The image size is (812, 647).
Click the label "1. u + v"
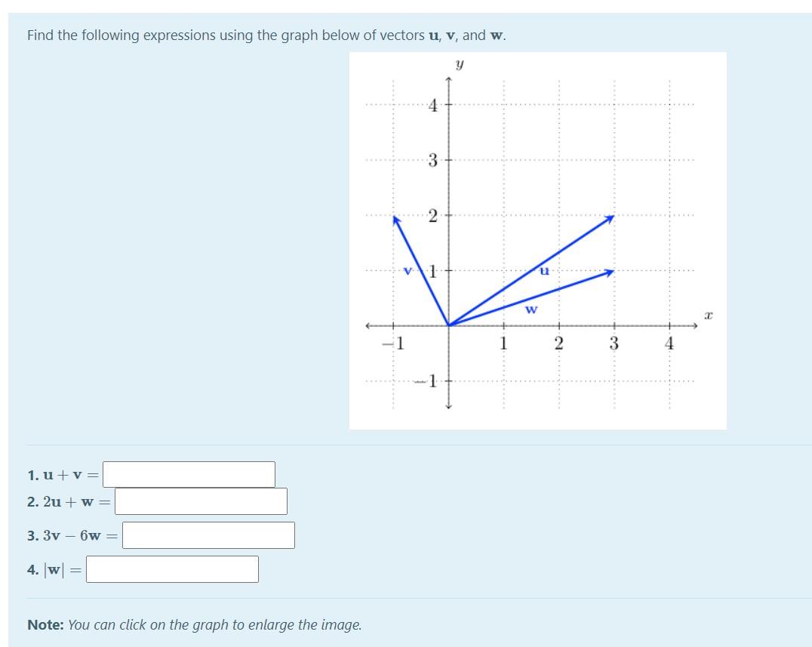click(x=58, y=474)
